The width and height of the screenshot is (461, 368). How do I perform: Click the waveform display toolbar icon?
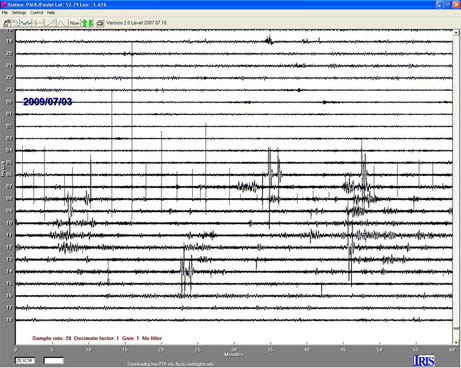pyautogui.click(x=25, y=23)
